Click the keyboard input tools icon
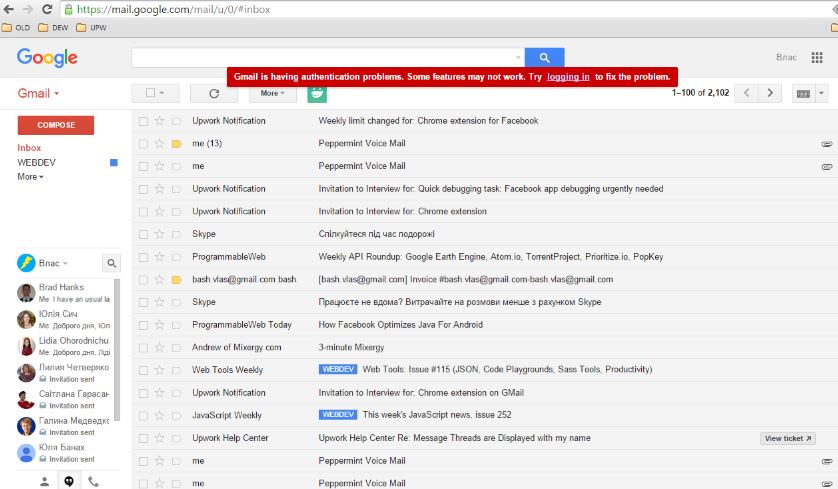This screenshot has height=489, width=838. [x=803, y=94]
